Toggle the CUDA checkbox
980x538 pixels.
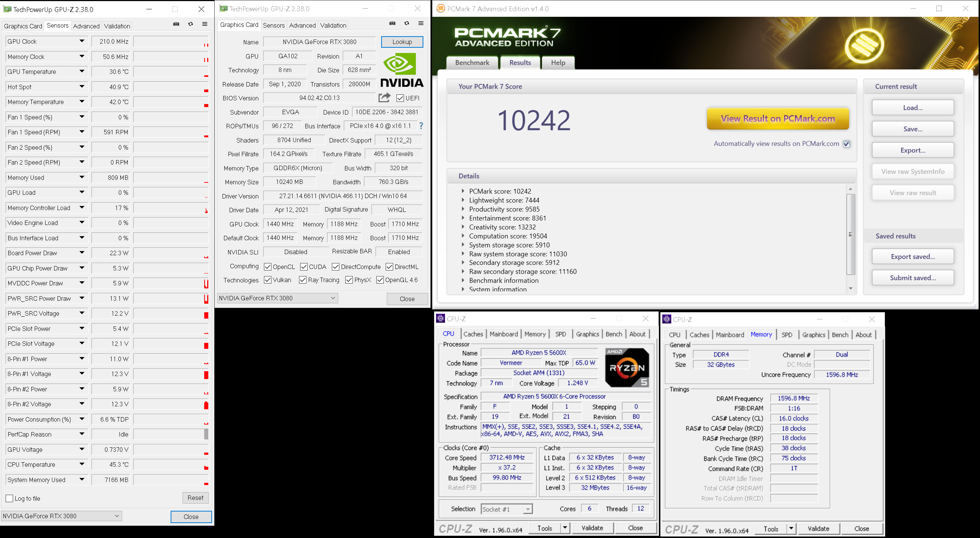[304, 267]
